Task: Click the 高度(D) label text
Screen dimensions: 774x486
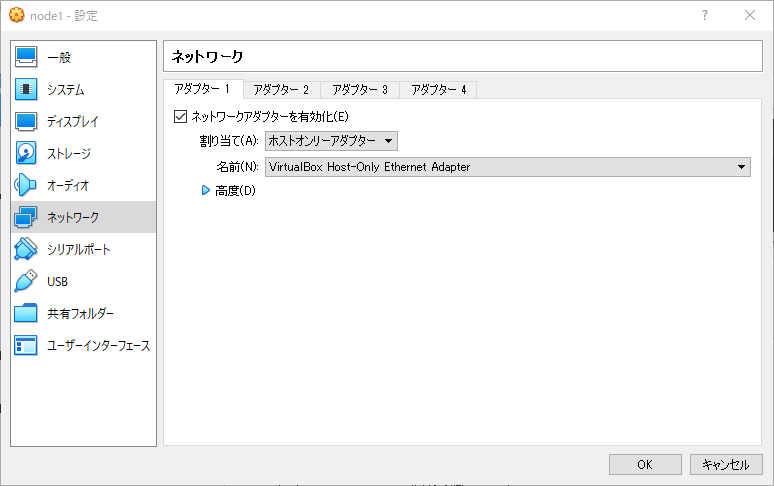Action: click(235, 190)
